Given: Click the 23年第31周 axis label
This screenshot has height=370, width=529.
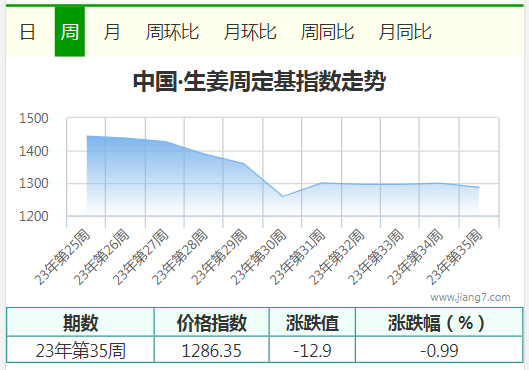Looking at the screenshot, I should [x=298, y=257].
